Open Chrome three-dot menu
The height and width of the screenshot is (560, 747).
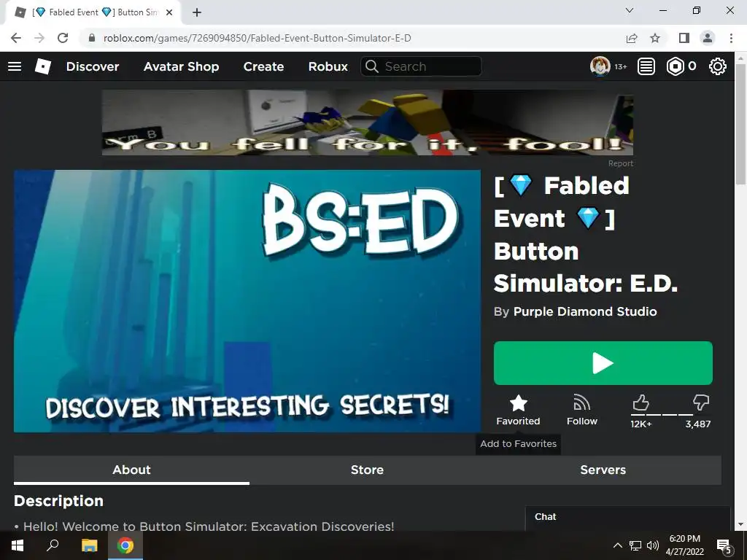click(x=731, y=38)
